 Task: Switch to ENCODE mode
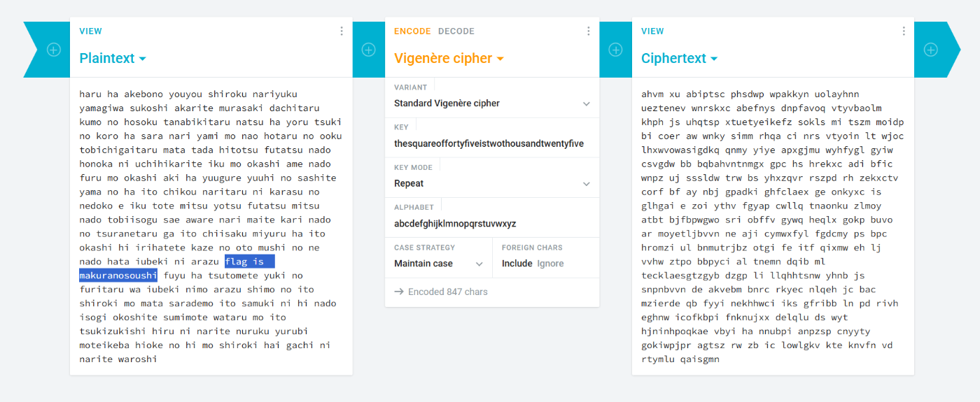[412, 31]
